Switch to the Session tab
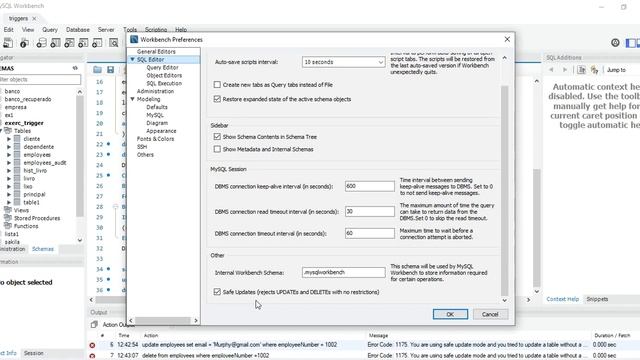Screen dimensions: 640x360 coord(33,353)
